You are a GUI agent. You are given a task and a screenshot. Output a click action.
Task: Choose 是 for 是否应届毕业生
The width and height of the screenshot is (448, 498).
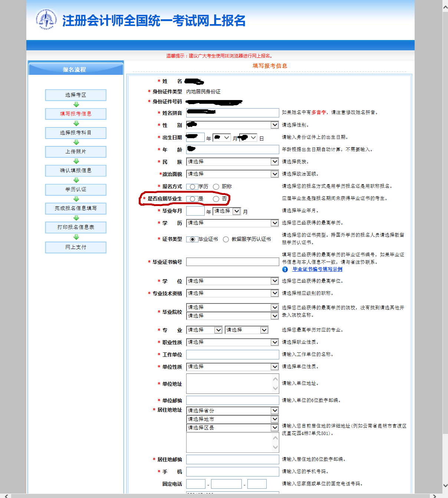(192, 199)
